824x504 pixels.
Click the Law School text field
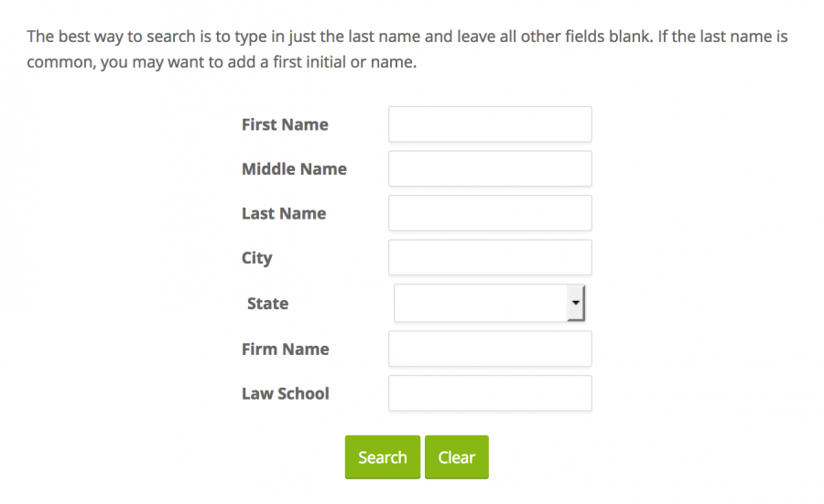[x=490, y=393]
